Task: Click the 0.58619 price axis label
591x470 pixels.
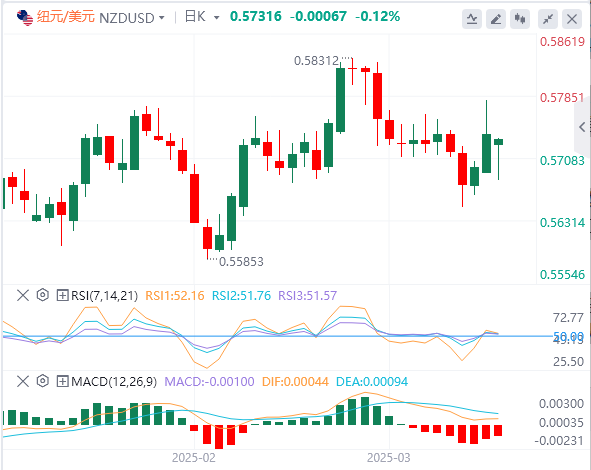Action: pos(562,41)
